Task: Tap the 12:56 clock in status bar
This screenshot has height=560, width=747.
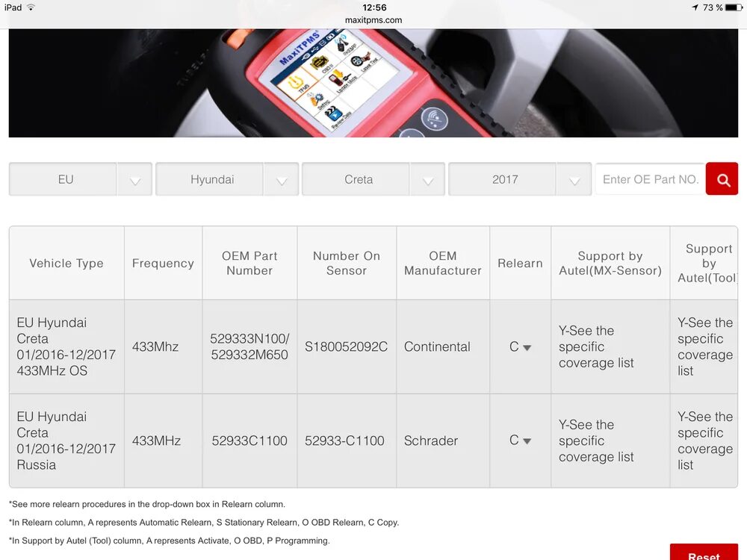Action: 374,7
